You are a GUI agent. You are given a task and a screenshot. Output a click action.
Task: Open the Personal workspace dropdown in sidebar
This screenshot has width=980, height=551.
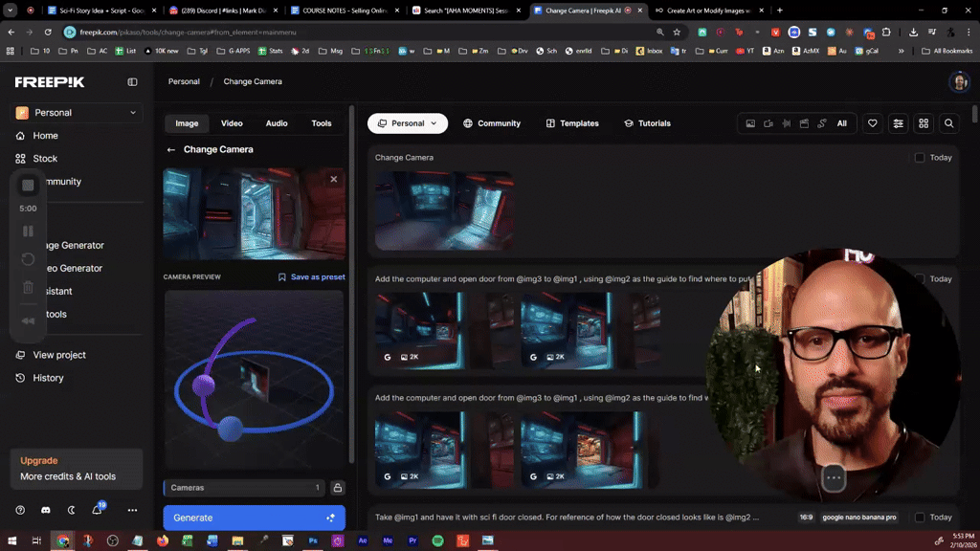point(75,113)
